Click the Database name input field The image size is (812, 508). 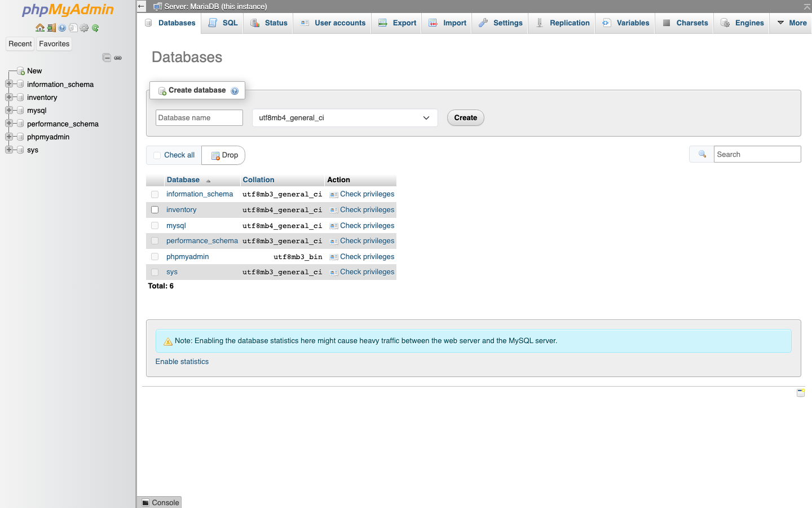click(x=199, y=118)
